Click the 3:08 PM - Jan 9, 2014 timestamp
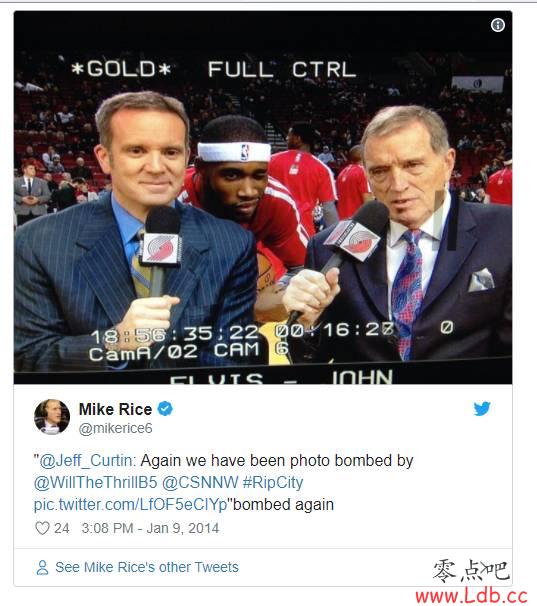This screenshot has height=606, width=537. 150,528
